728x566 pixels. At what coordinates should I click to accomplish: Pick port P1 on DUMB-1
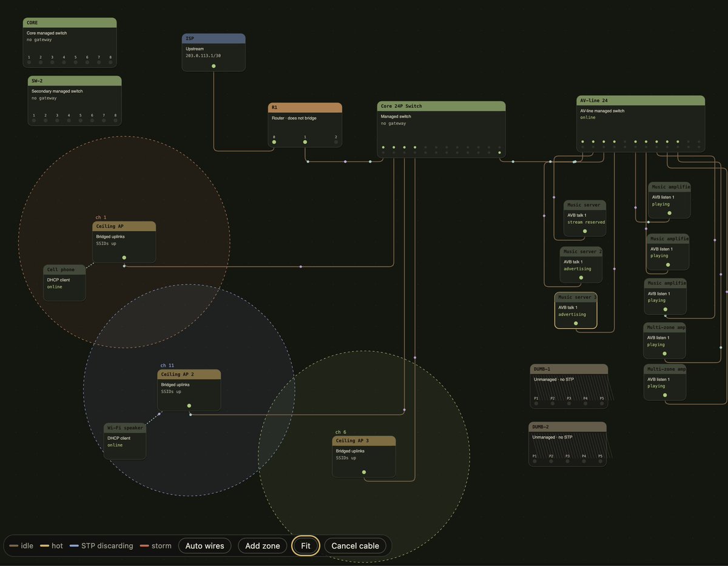536,403
